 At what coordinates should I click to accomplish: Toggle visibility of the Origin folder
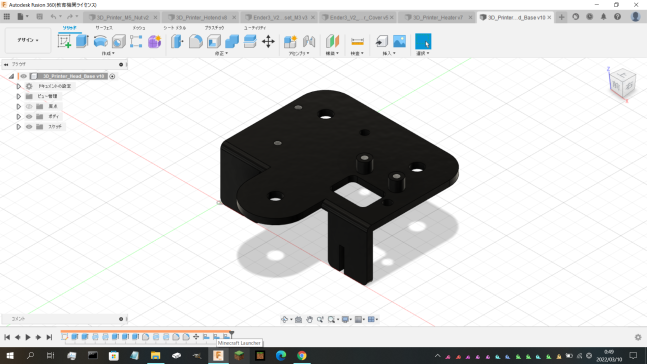(x=29, y=106)
